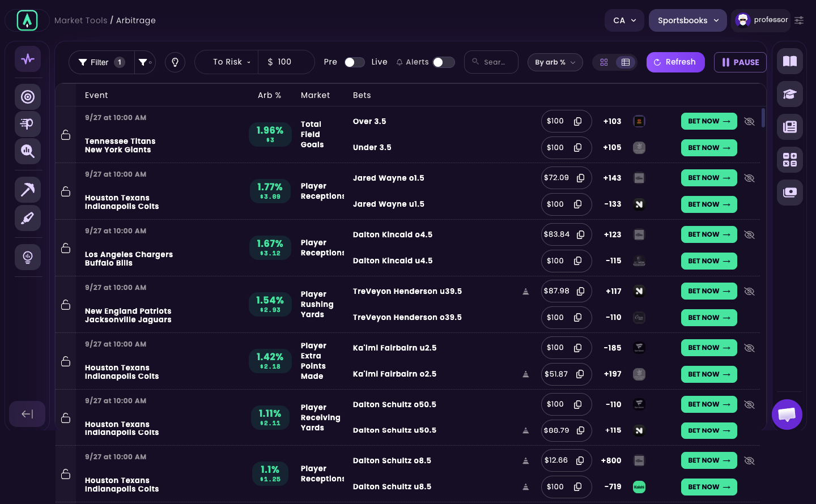Toggle lock on Tennessee Titans row
This screenshot has height=504, width=816.
pyautogui.click(x=66, y=135)
